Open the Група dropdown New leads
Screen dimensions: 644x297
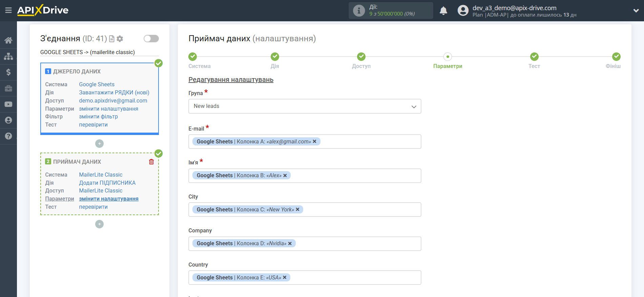click(305, 106)
